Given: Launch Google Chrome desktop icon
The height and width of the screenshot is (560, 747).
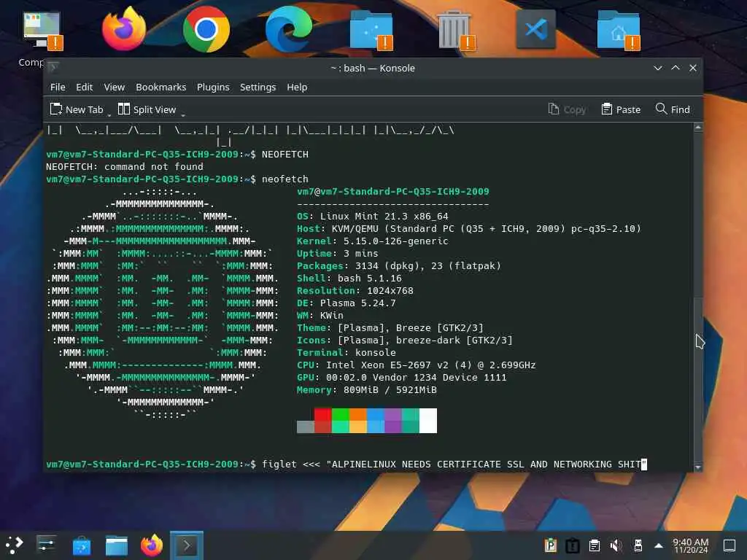Looking at the screenshot, I should 206,29.
